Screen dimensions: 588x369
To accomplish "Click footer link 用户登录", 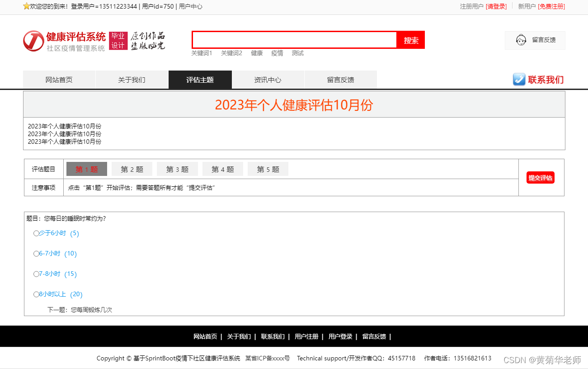I will pos(340,336).
